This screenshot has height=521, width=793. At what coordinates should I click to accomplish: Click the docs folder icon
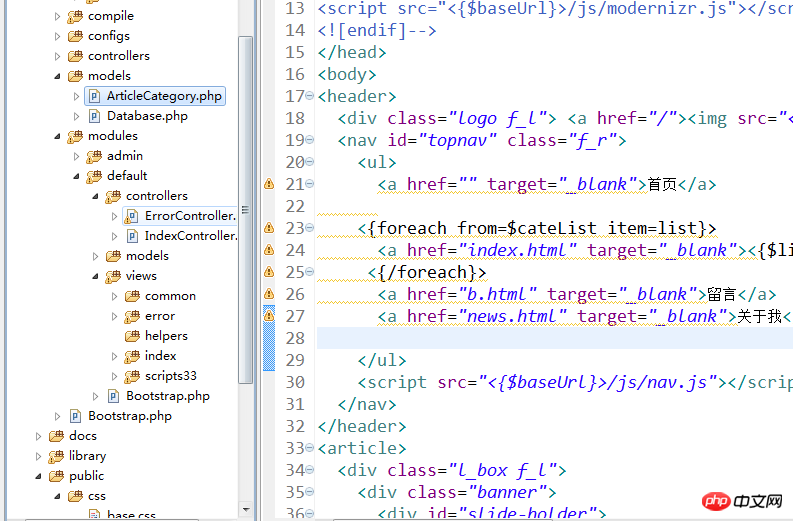click(x=57, y=436)
